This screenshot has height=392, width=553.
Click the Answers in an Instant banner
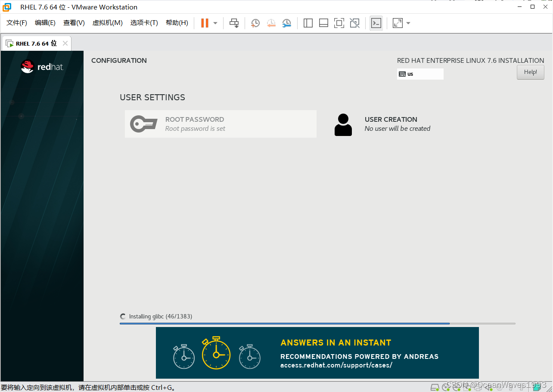pyautogui.click(x=317, y=353)
